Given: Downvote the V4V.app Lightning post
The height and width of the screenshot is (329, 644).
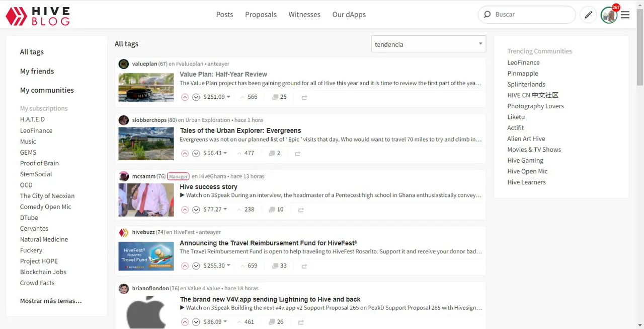Looking at the screenshot, I should coord(196,322).
